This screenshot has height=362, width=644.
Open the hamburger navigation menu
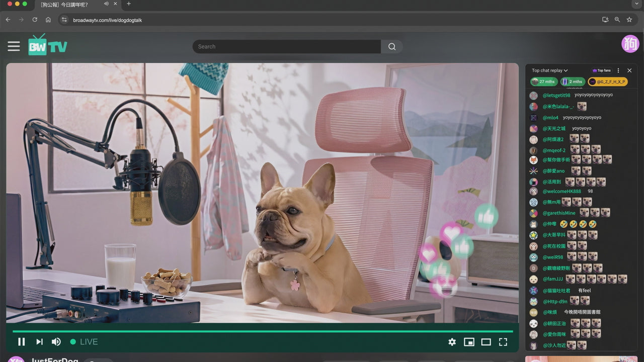14,46
